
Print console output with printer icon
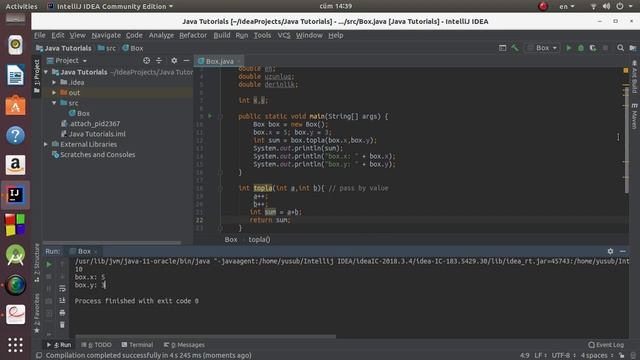tap(62, 313)
